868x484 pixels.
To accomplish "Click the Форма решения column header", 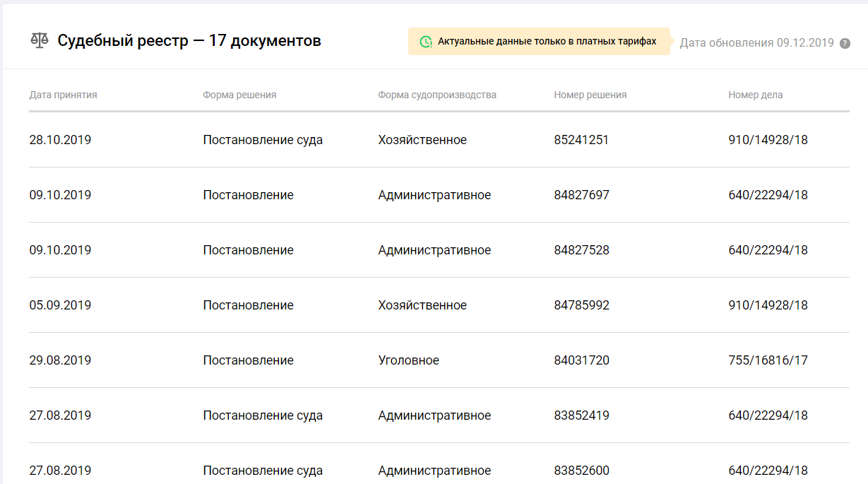I will click(x=239, y=95).
